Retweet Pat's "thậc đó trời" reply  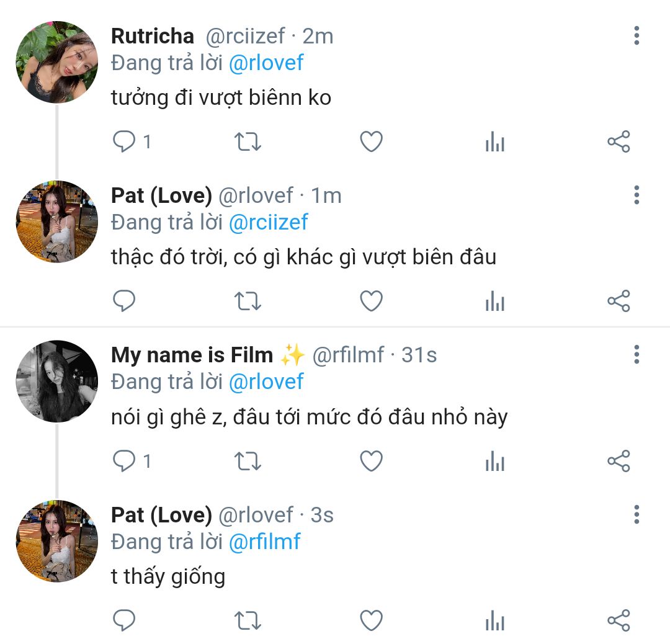point(248,302)
